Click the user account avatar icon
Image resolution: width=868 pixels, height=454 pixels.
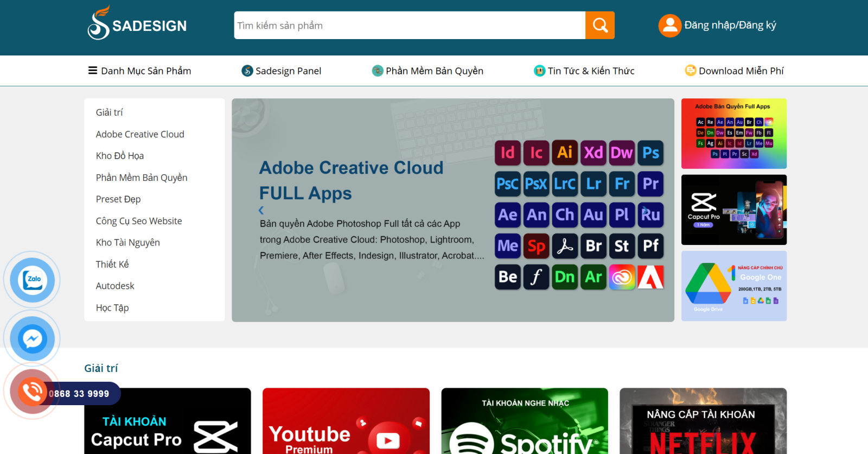tap(669, 25)
